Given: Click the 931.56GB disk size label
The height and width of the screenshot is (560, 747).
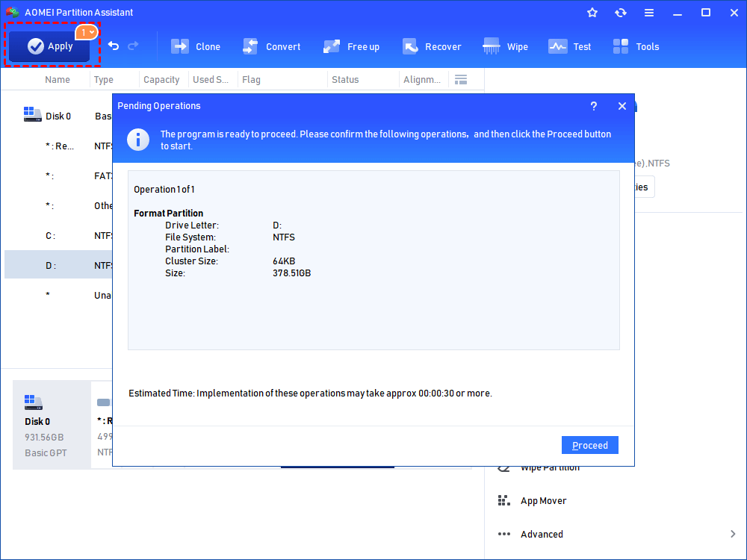Looking at the screenshot, I should [44, 437].
